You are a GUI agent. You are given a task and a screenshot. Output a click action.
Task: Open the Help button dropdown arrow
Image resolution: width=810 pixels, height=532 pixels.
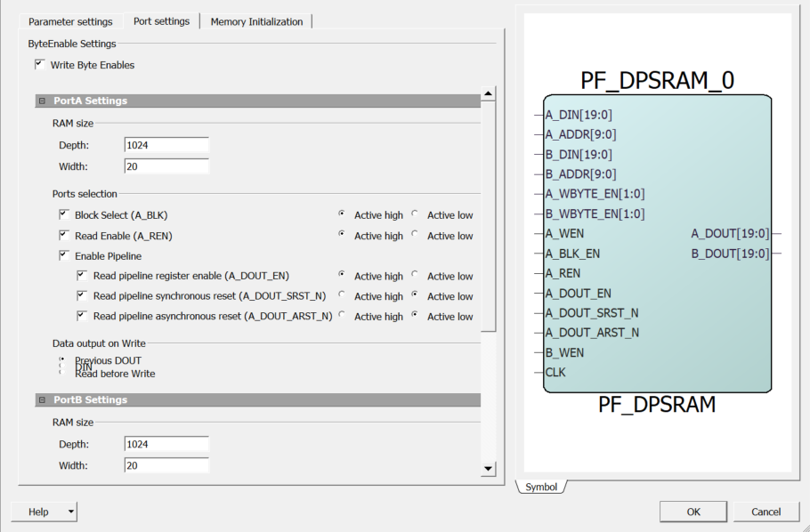point(70,512)
